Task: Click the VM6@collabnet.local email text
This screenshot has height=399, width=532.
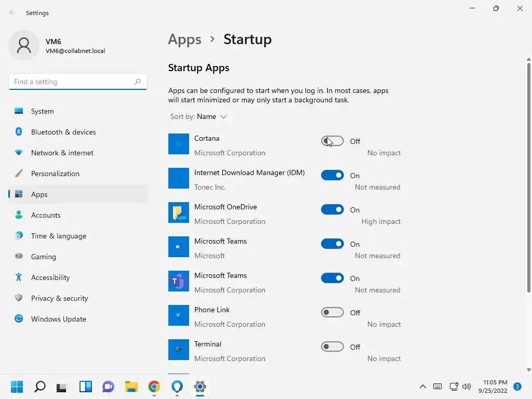Action: (x=75, y=51)
